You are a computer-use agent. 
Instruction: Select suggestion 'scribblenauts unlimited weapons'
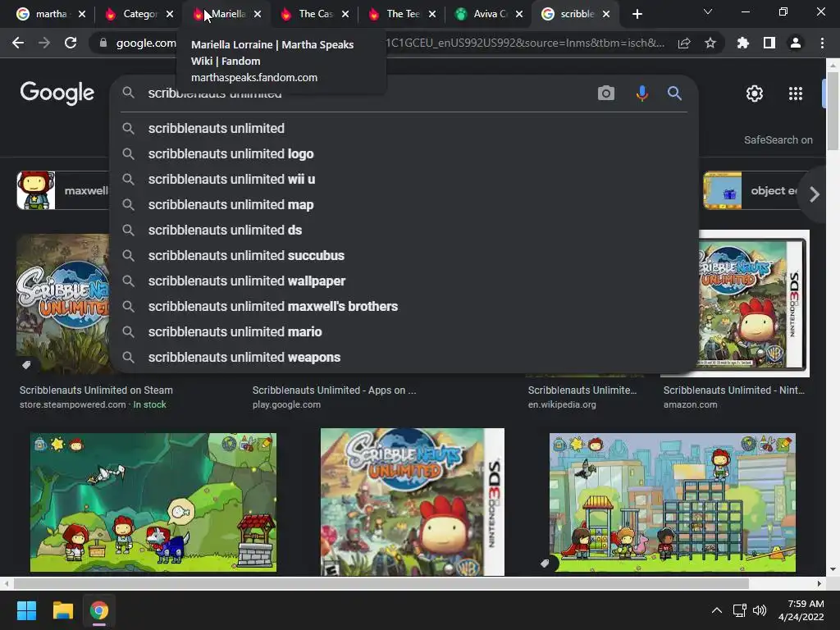pos(404,358)
